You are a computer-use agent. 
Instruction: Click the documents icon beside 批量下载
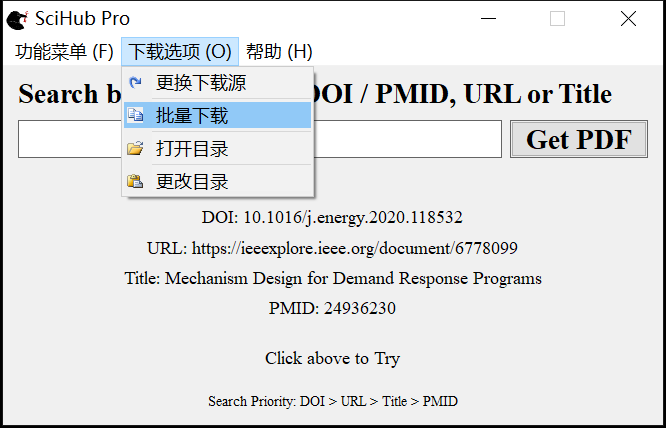tap(135, 115)
